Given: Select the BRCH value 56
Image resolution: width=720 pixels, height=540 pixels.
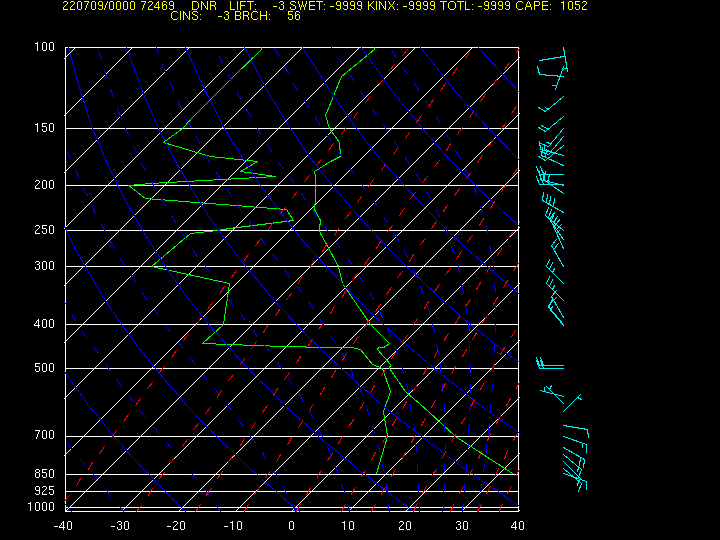Looking at the screenshot, I should [x=294, y=16].
